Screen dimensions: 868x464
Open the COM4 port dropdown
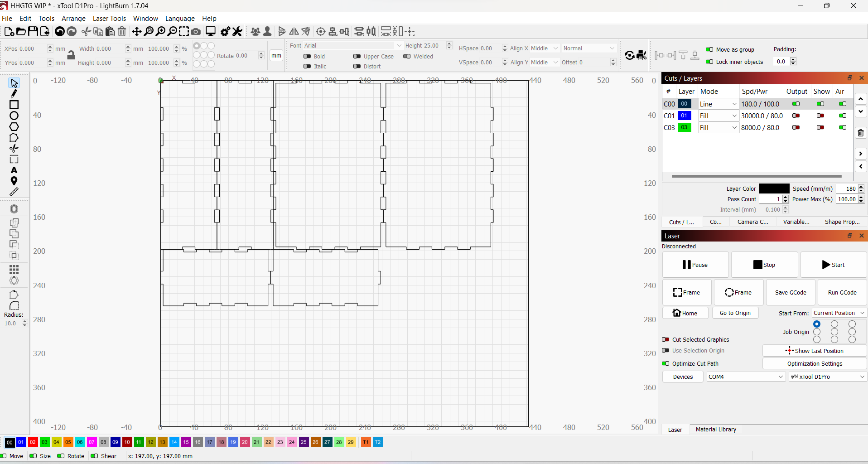746,377
